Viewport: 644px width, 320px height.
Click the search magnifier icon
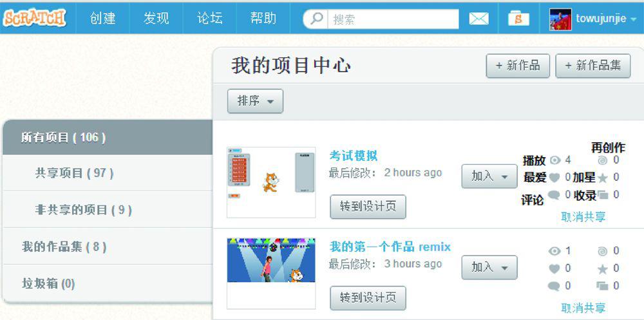pos(316,19)
